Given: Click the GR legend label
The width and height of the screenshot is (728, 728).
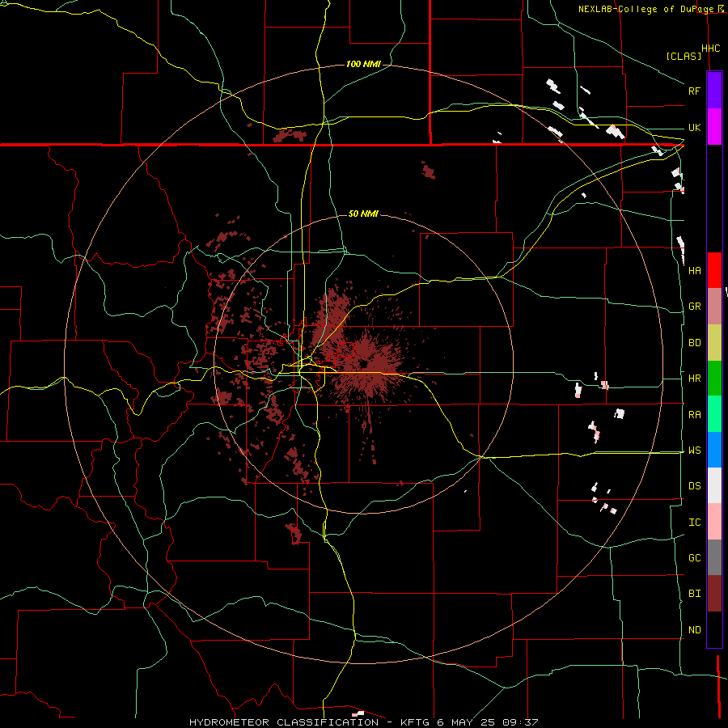Looking at the screenshot, I should click(694, 307).
